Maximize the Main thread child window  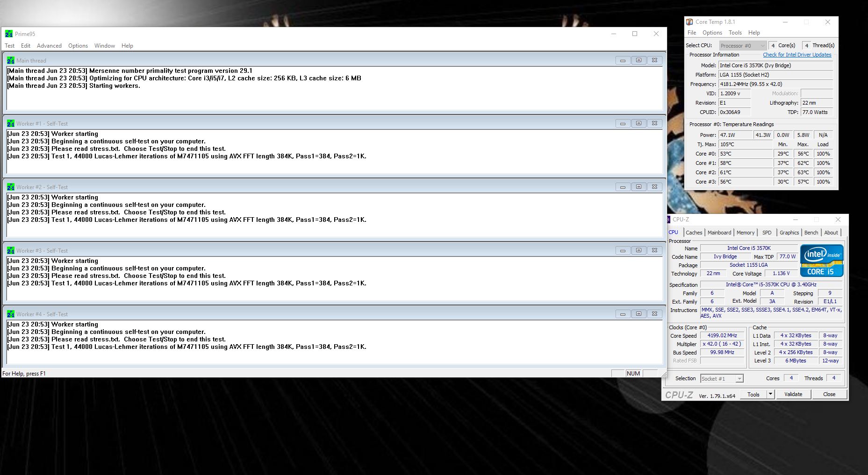[638, 60]
